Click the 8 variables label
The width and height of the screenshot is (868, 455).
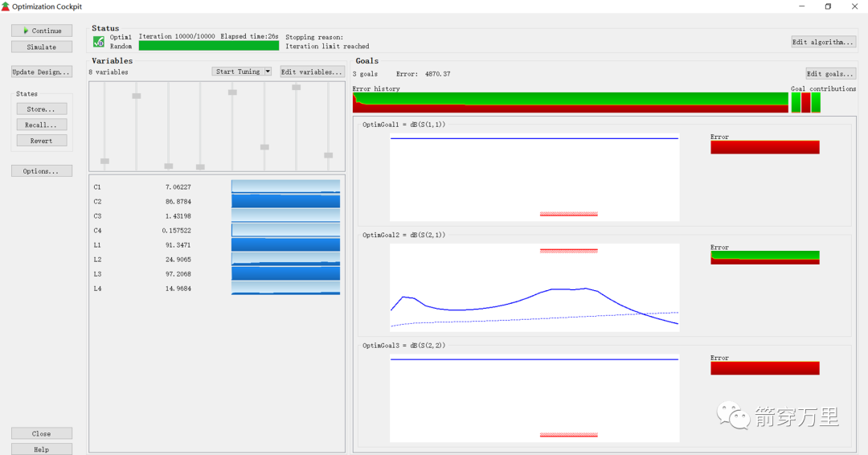tap(108, 72)
